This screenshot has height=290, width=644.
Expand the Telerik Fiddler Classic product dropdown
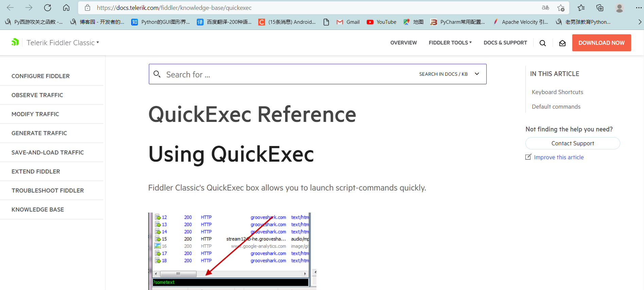(x=63, y=43)
